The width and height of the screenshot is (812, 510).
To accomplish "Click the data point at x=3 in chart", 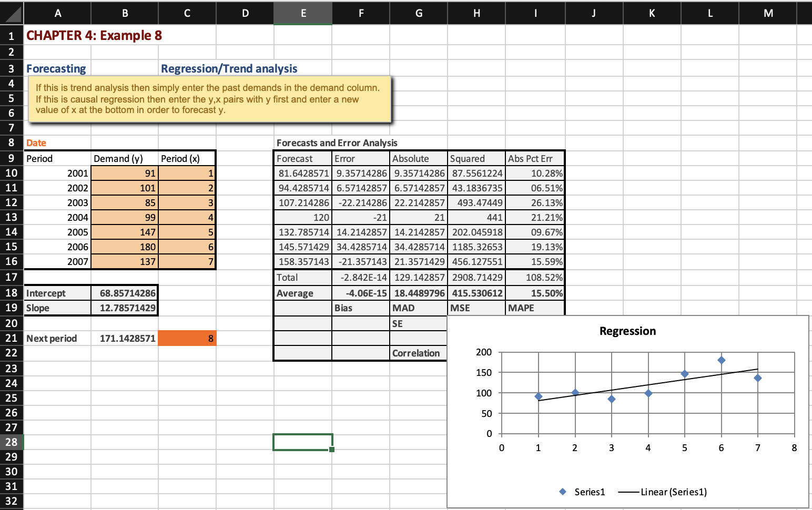I will coord(611,399).
